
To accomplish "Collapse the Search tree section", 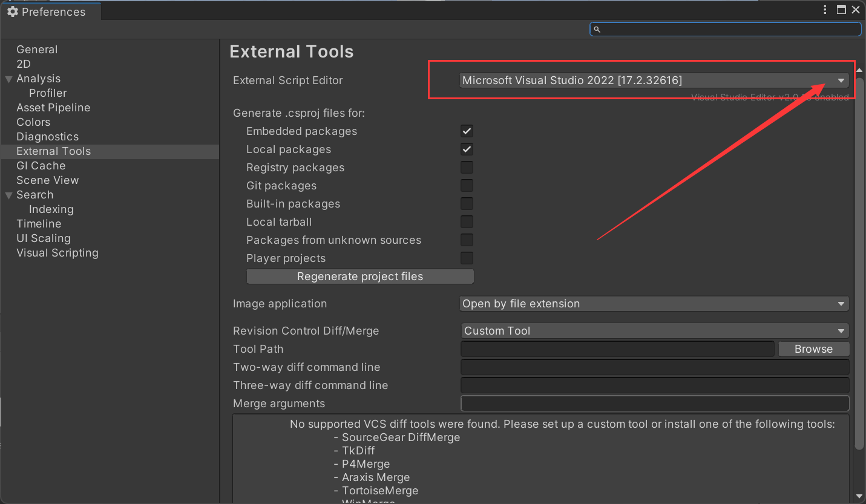I will point(8,195).
